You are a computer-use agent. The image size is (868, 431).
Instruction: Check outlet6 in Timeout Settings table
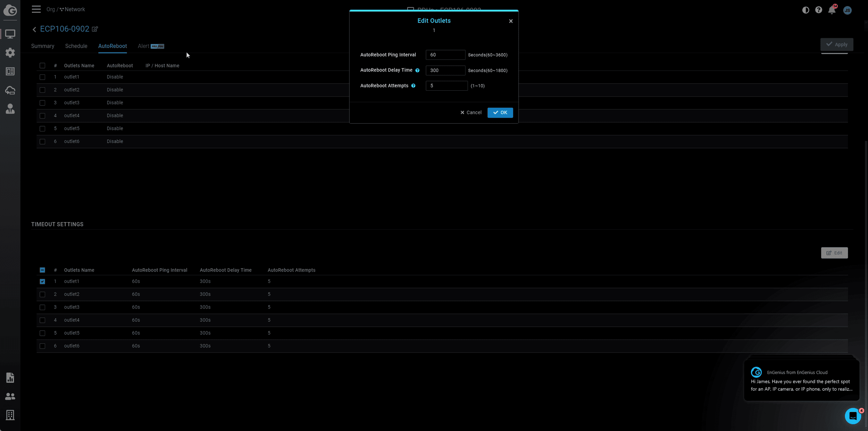coord(42,346)
